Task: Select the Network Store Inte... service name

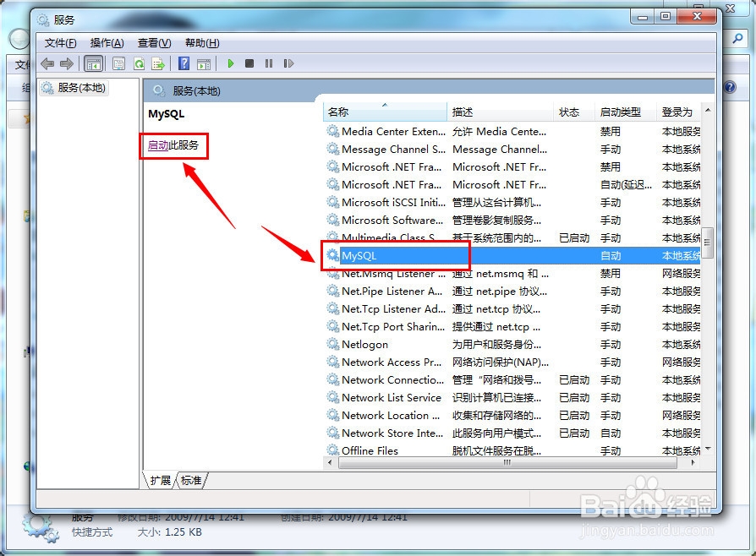Action: (392, 433)
